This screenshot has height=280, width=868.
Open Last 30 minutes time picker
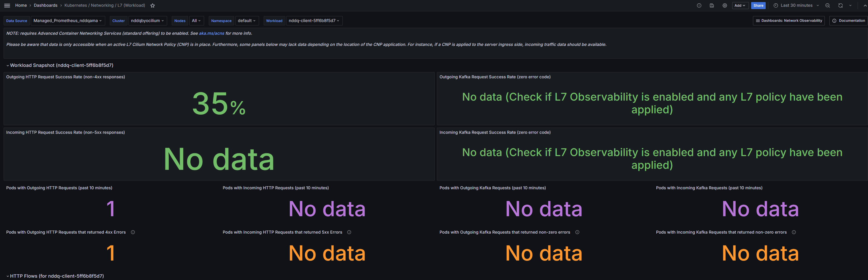[x=796, y=5]
